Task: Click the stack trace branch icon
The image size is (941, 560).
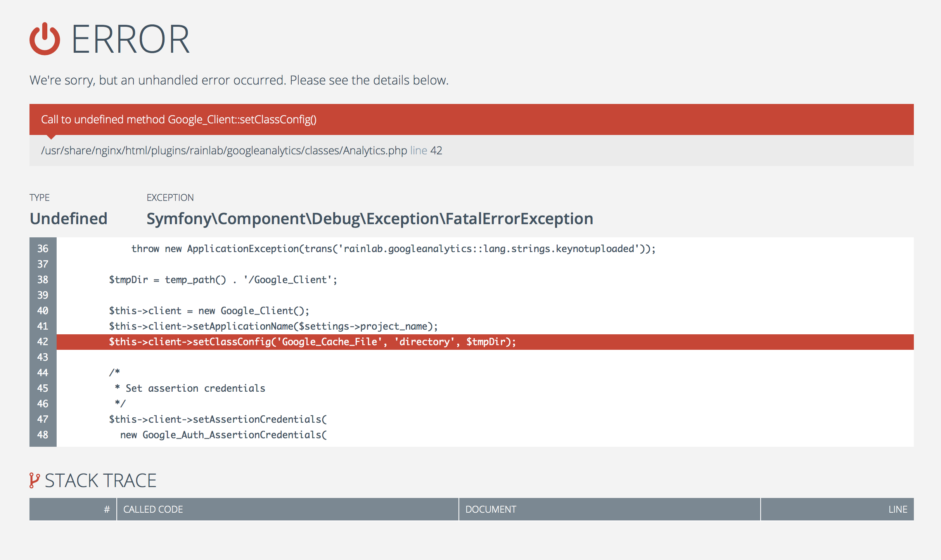Action: [x=34, y=480]
